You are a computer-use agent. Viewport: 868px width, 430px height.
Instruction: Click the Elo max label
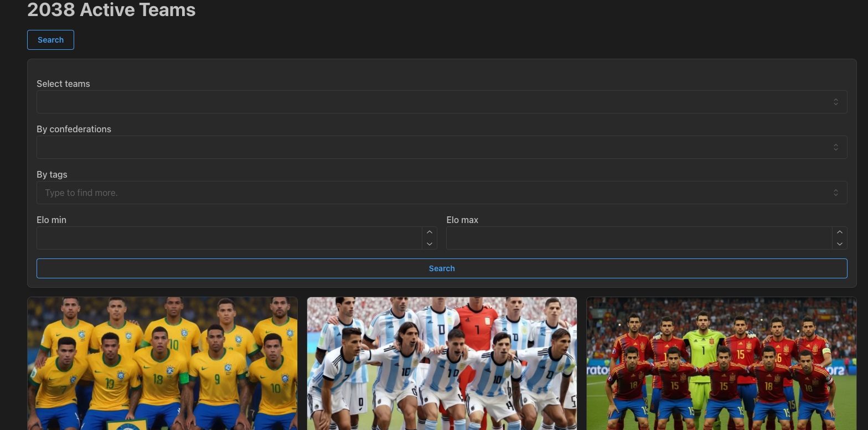462,220
